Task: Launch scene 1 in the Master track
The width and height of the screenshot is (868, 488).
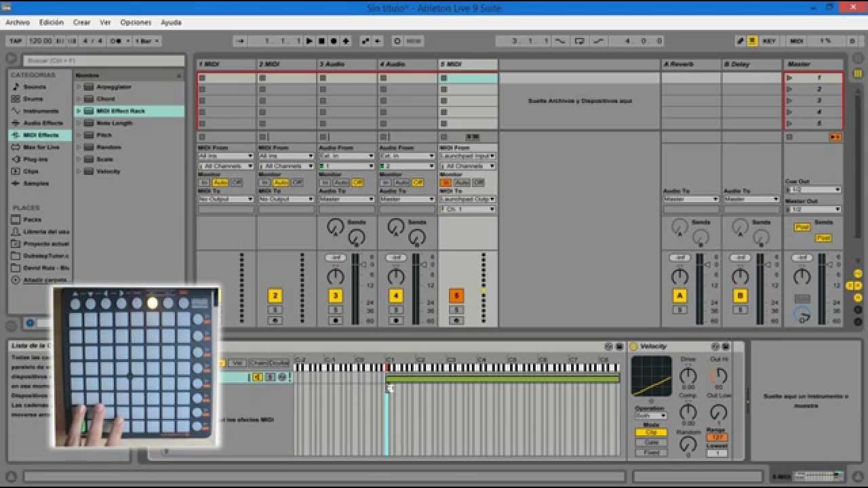Action: point(789,78)
